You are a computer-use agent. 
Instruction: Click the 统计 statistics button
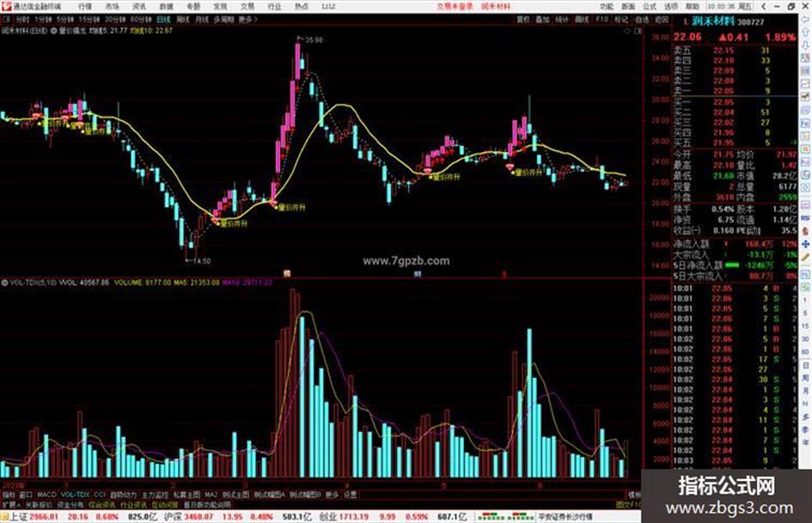pos(562,19)
